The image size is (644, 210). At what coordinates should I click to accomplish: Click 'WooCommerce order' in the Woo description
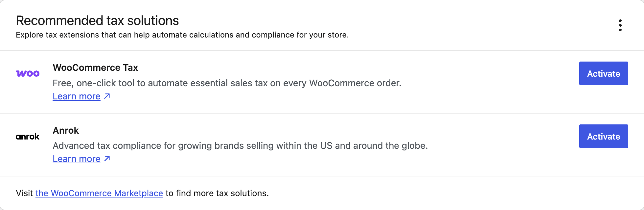pos(355,83)
